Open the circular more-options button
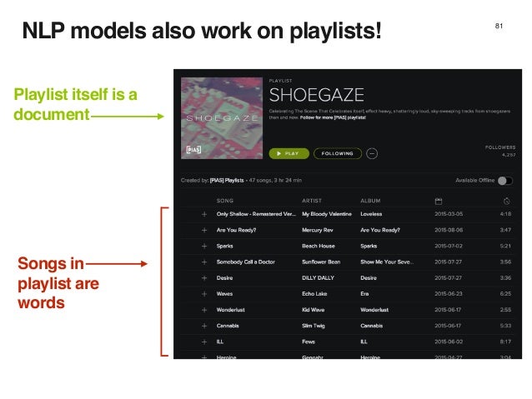Viewport: 532px width, 399px height. point(372,153)
